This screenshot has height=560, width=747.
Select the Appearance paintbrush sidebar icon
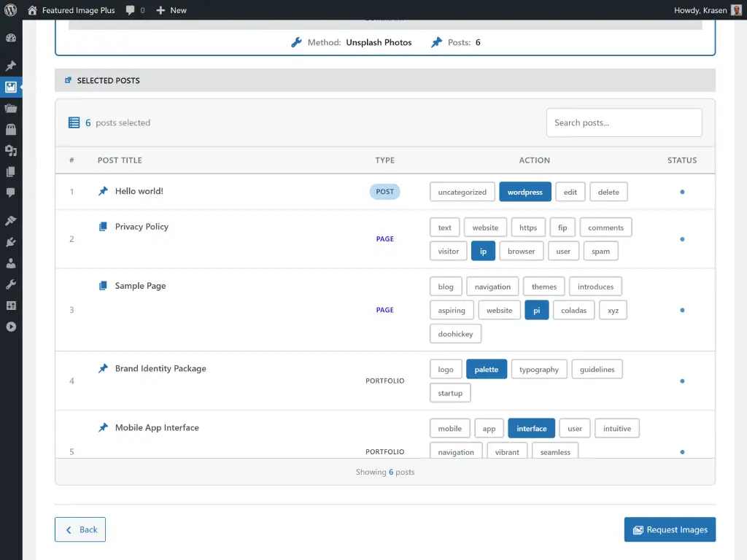[x=11, y=220]
